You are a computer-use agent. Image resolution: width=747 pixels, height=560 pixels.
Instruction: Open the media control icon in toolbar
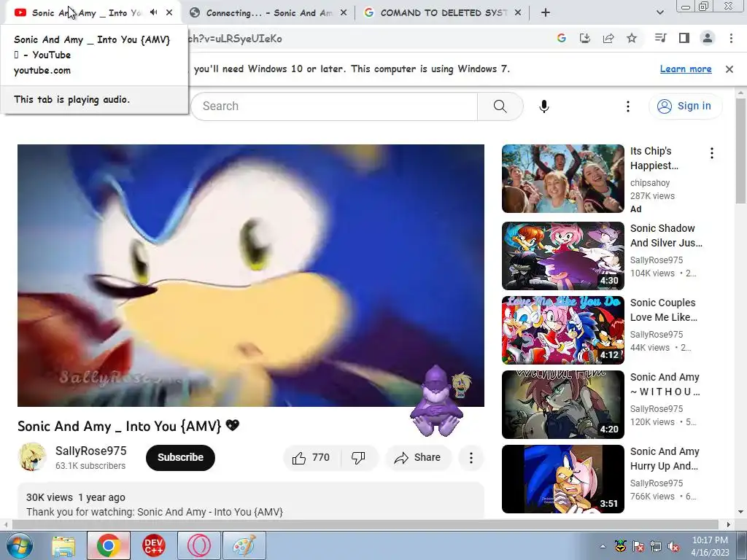tap(660, 38)
